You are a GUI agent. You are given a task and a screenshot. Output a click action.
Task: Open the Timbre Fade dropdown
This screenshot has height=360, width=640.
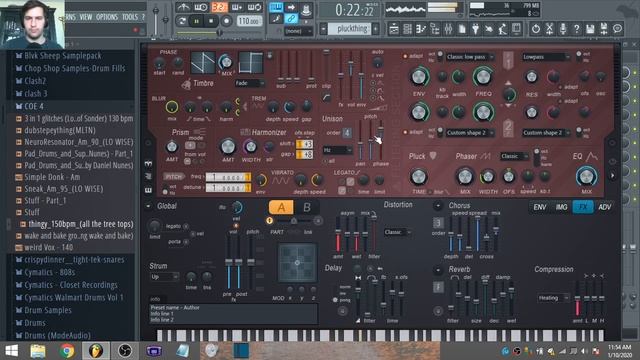(250, 83)
